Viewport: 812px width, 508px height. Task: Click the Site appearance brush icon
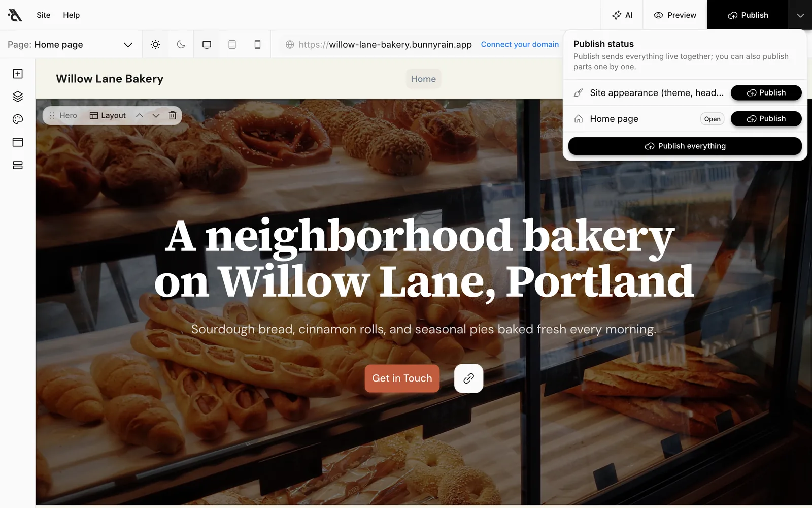(x=578, y=93)
